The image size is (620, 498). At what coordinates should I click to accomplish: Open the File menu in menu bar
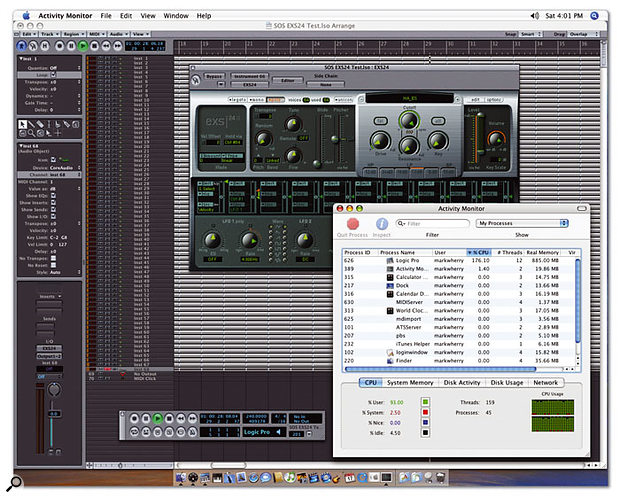(x=106, y=15)
